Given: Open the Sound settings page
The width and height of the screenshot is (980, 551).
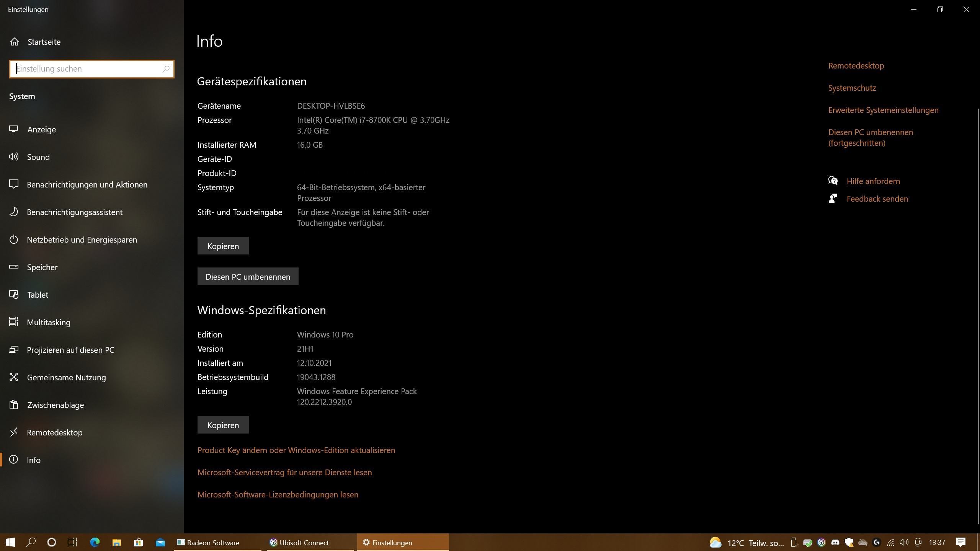Looking at the screenshot, I should [x=38, y=157].
